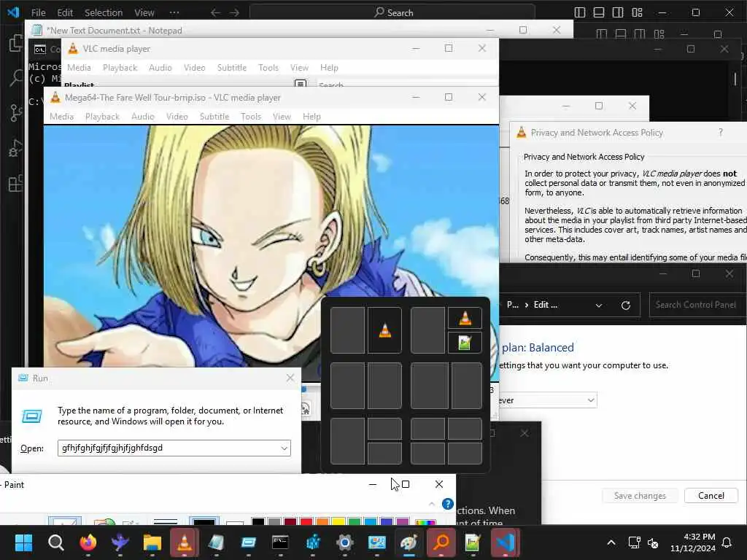Click the muted volume icon in system tray

[x=653, y=542]
